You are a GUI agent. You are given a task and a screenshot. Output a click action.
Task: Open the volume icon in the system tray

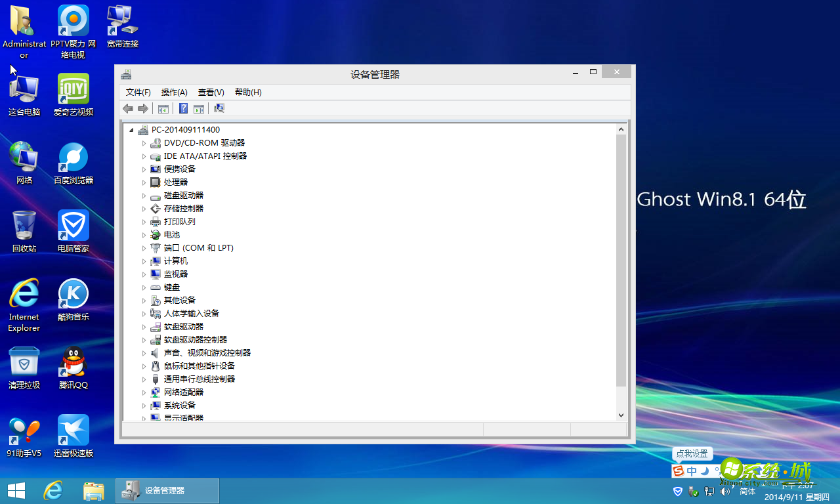pyautogui.click(x=724, y=491)
